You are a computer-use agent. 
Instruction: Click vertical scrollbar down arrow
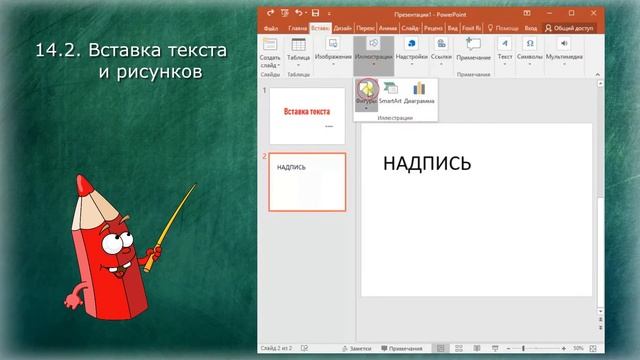[x=600, y=312]
